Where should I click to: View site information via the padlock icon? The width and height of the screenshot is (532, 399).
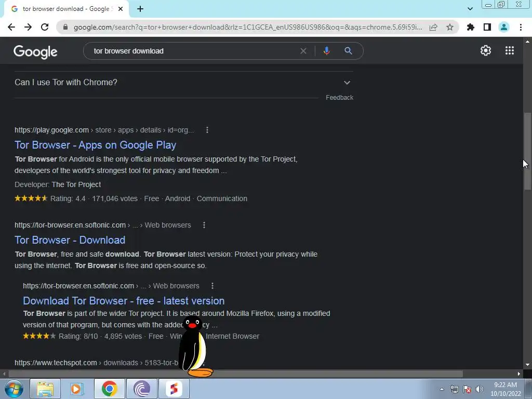(65, 27)
